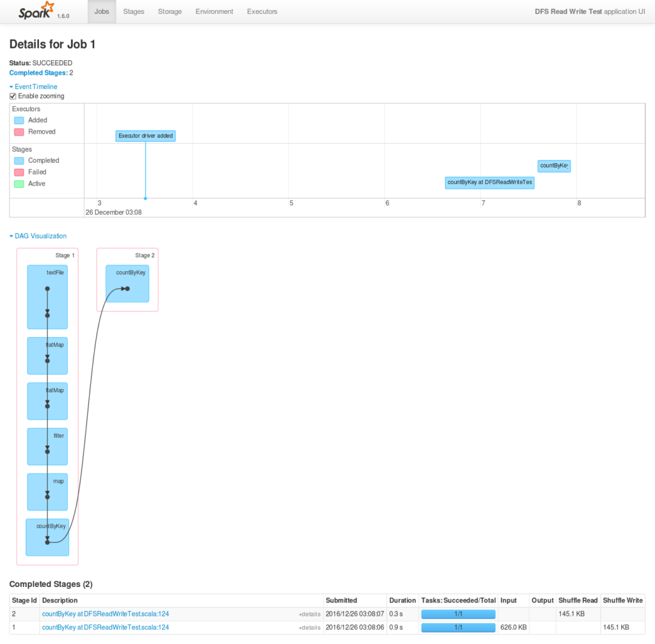This screenshot has width=655, height=644.
Task: View the Executors tab
Action: 262,12
